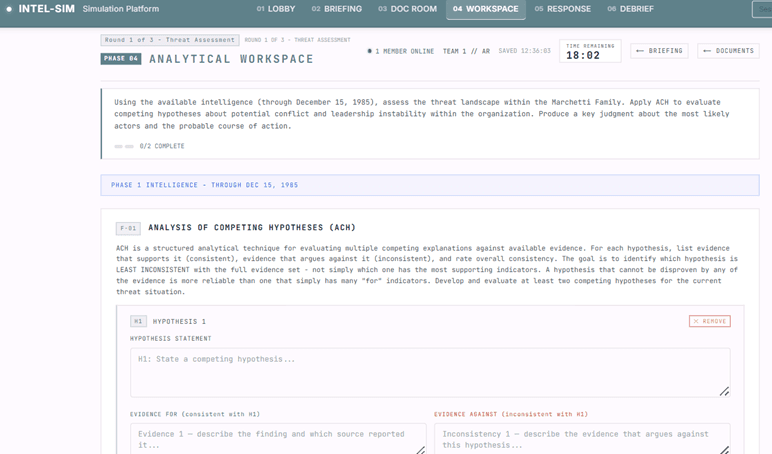This screenshot has width=772, height=454.
Task: Click the Saved 12:36:03 timestamp
Action: (524, 51)
